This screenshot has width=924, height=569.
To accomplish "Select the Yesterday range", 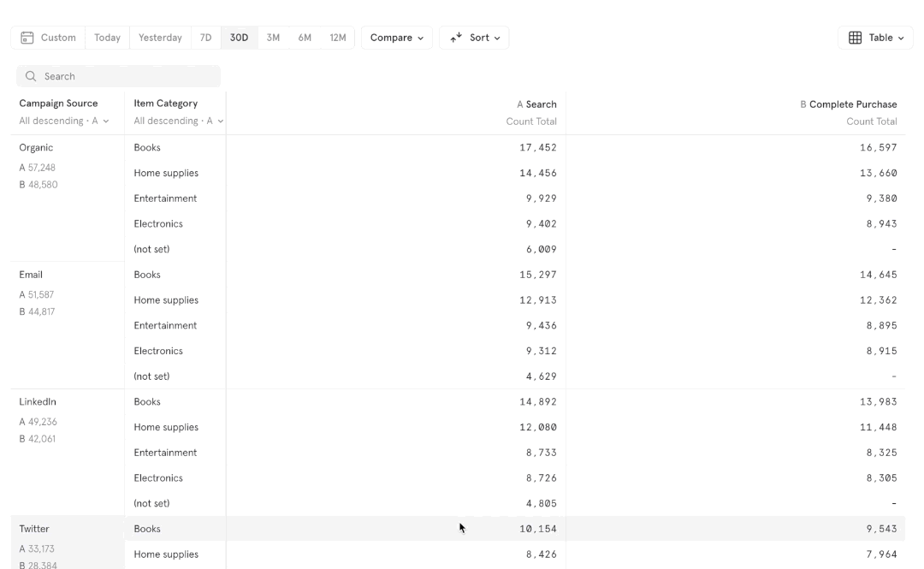I will [160, 38].
